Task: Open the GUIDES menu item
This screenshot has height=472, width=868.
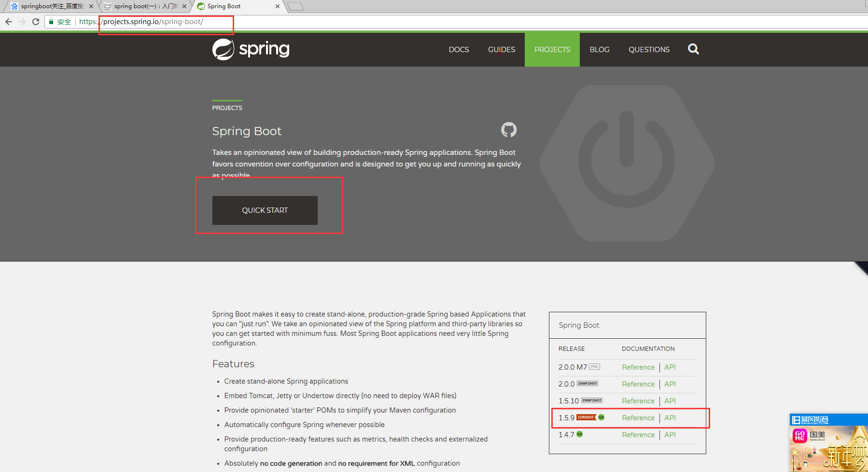Action: [502, 49]
